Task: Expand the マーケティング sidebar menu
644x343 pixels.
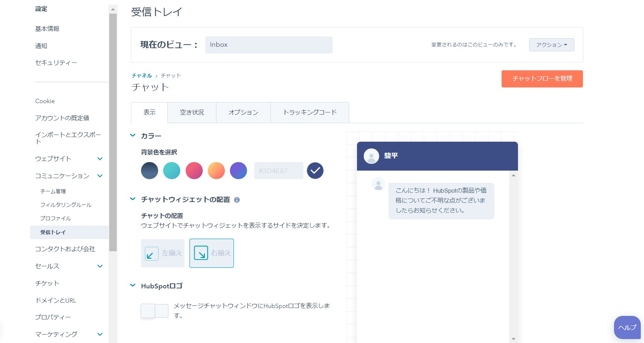Action: point(100,334)
